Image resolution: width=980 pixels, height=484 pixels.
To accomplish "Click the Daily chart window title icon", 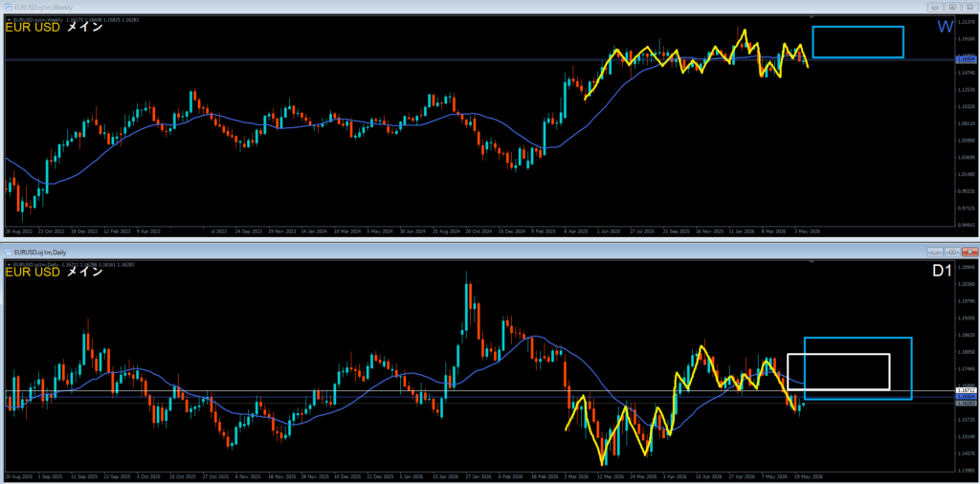I will point(8,252).
